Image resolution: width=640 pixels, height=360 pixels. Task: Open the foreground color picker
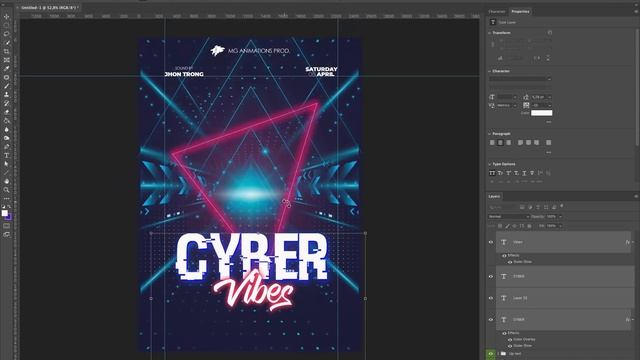point(4,213)
